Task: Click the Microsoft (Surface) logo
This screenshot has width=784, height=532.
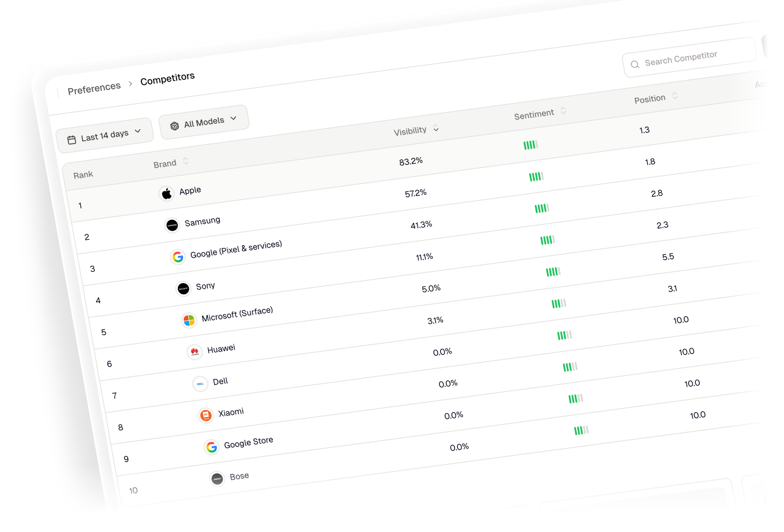Action: (189, 320)
